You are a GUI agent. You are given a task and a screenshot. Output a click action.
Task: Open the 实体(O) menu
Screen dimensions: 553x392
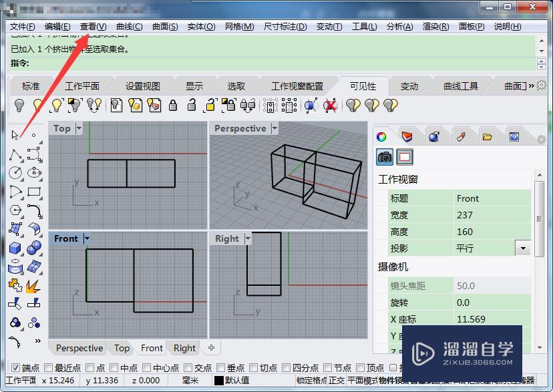click(x=201, y=27)
